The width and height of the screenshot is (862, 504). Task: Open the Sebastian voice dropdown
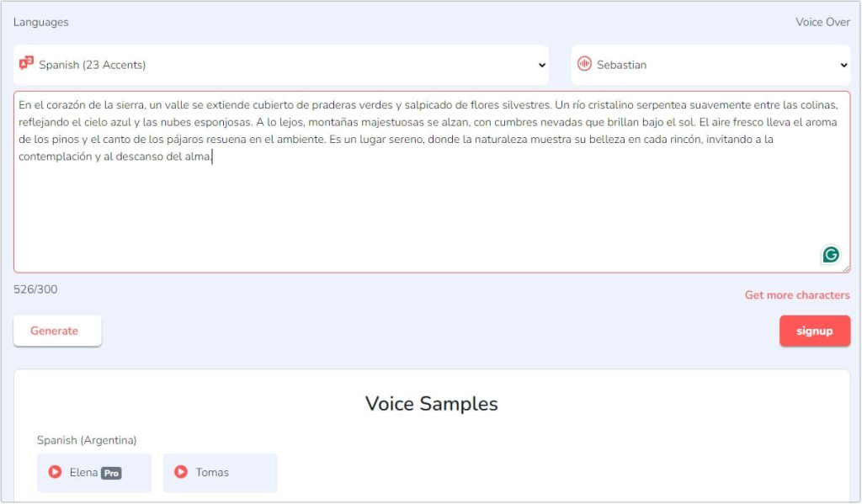(x=710, y=65)
